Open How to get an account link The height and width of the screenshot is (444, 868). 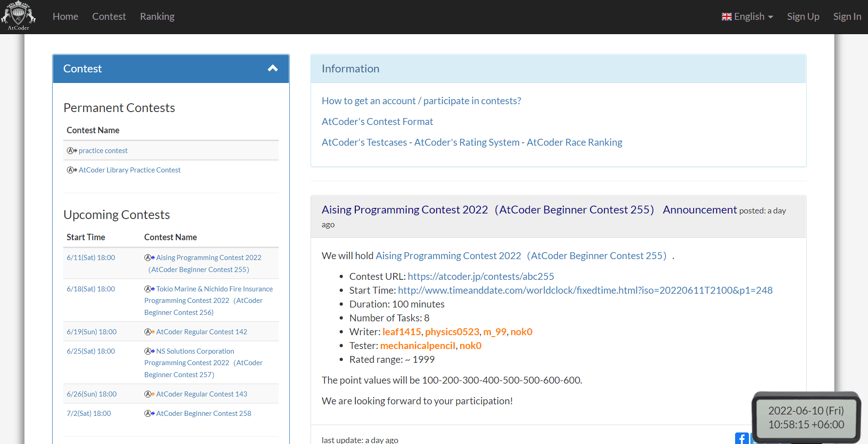tap(421, 101)
